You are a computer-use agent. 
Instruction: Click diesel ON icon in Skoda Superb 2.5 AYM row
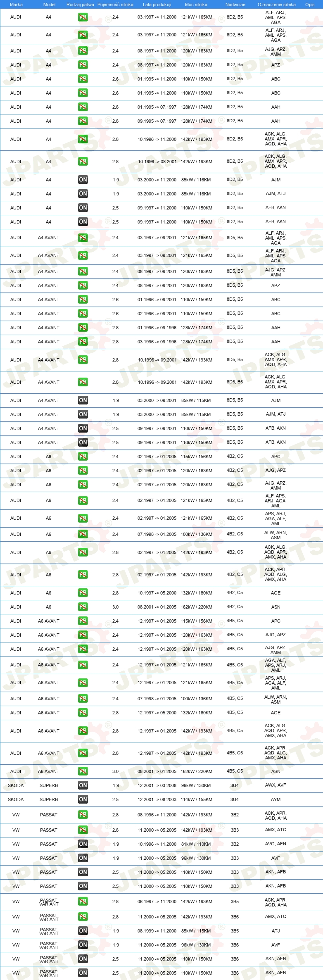[83, 799]
